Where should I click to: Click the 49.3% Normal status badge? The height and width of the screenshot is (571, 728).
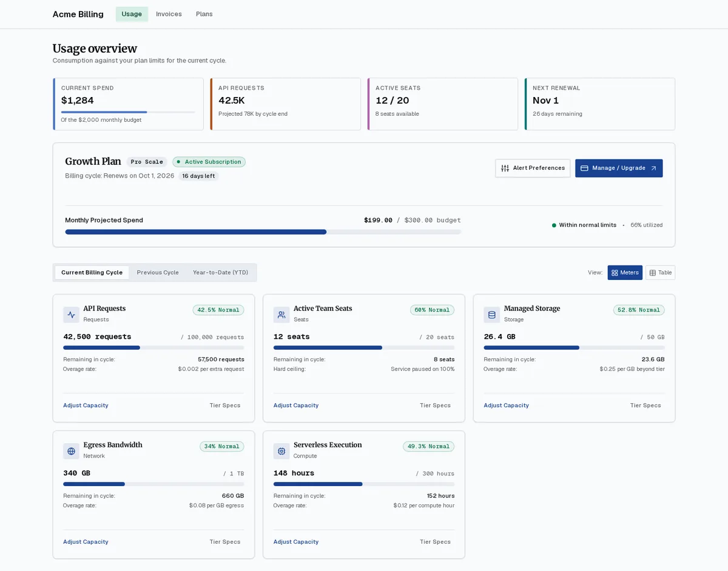428,446
